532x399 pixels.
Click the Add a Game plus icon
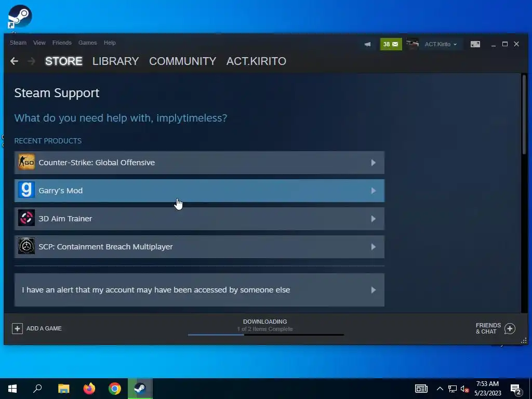point(17,328)
